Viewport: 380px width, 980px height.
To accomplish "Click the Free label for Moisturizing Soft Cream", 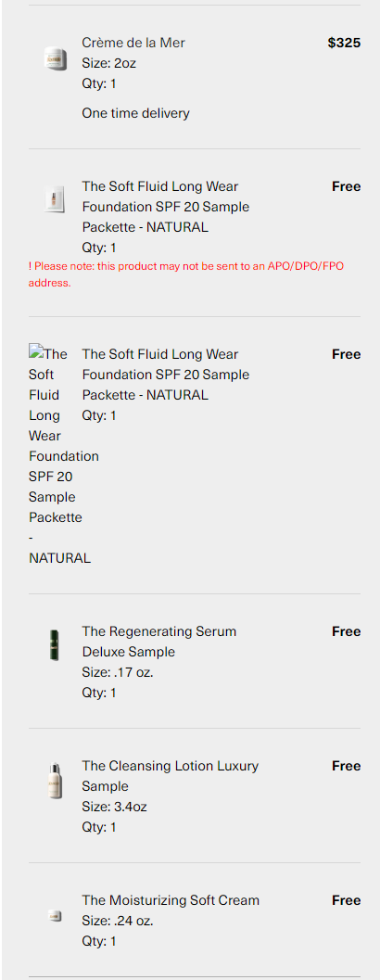I will [347, 900].
